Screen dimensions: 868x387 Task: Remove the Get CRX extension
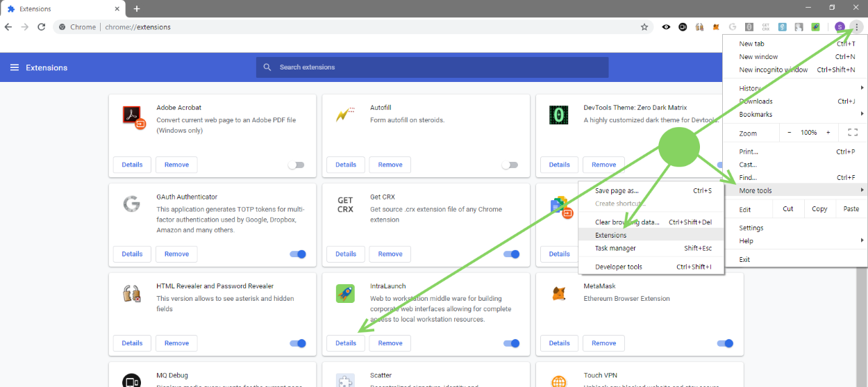coord(390,254)
